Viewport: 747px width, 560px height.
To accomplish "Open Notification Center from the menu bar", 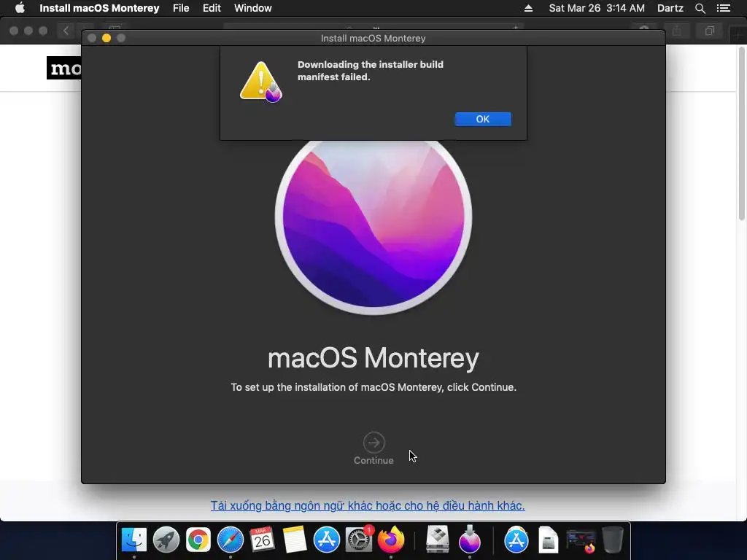I will pyautogui.click(x=723, y=8).
